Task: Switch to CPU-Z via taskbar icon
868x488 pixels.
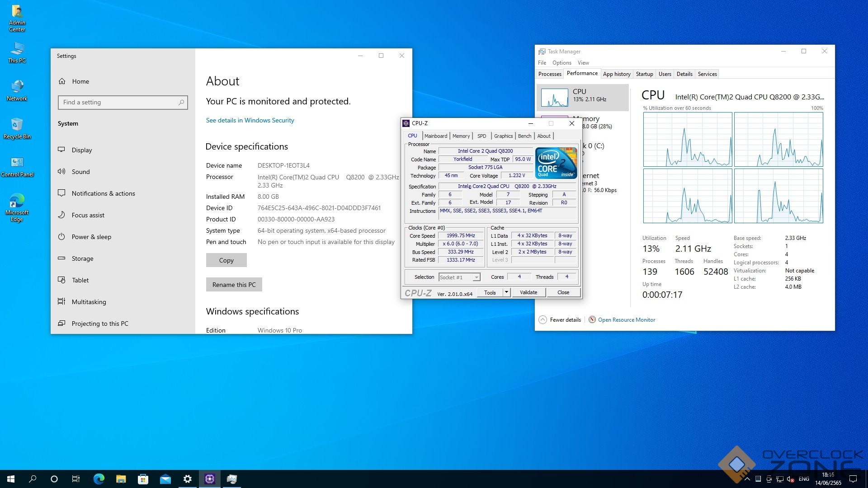Action: click(x=209, y=479)
